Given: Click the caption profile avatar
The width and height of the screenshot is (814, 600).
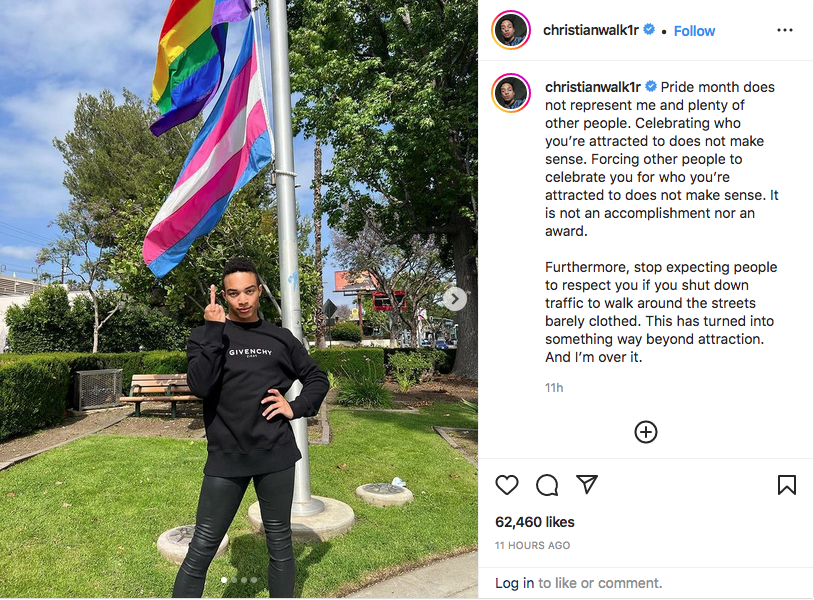Looking at the screenshot, I should (511, 93).
